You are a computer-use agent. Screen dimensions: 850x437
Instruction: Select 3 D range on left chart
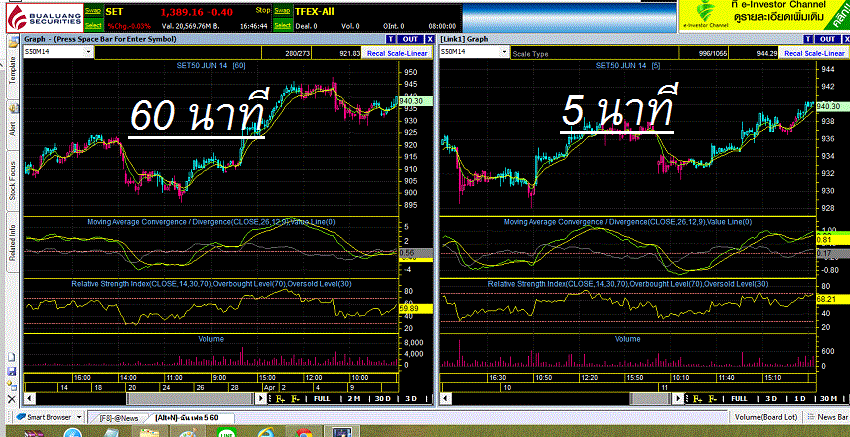click(411, 399)
